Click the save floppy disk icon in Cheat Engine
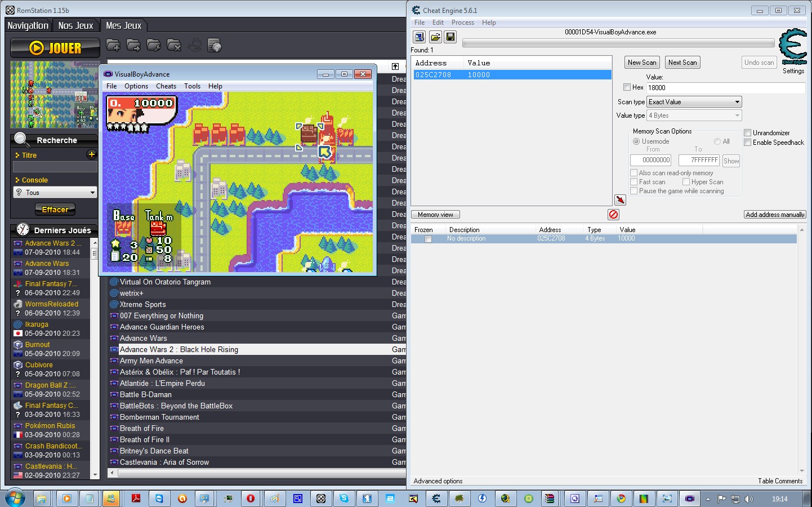 (450, 37)
